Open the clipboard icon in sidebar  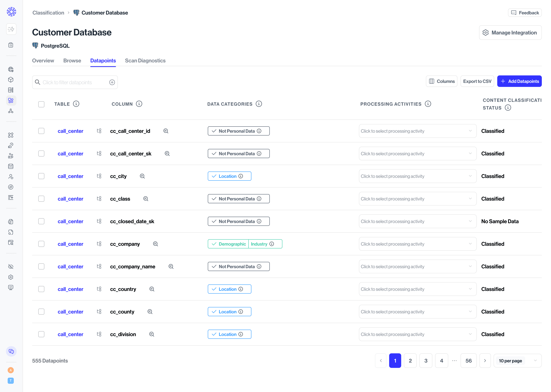(11, 45)
